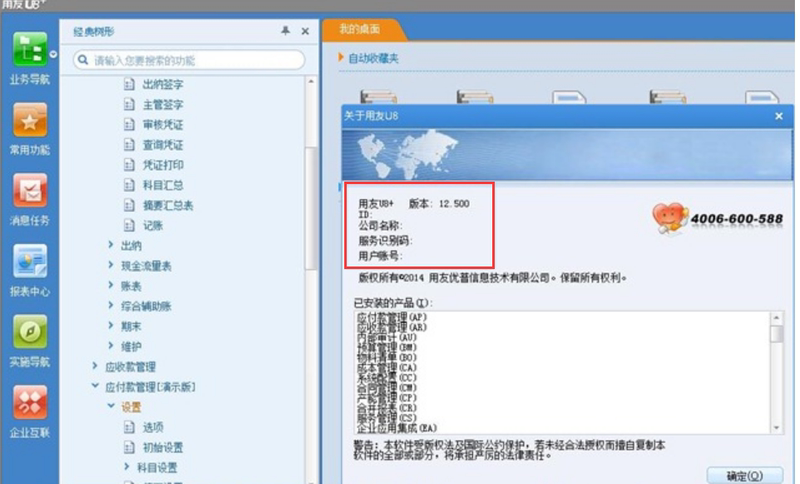Open 查询凭证 tree item
Image resolution: width=800 pixels, height=484 pixels.
click(x=162, y=145)
